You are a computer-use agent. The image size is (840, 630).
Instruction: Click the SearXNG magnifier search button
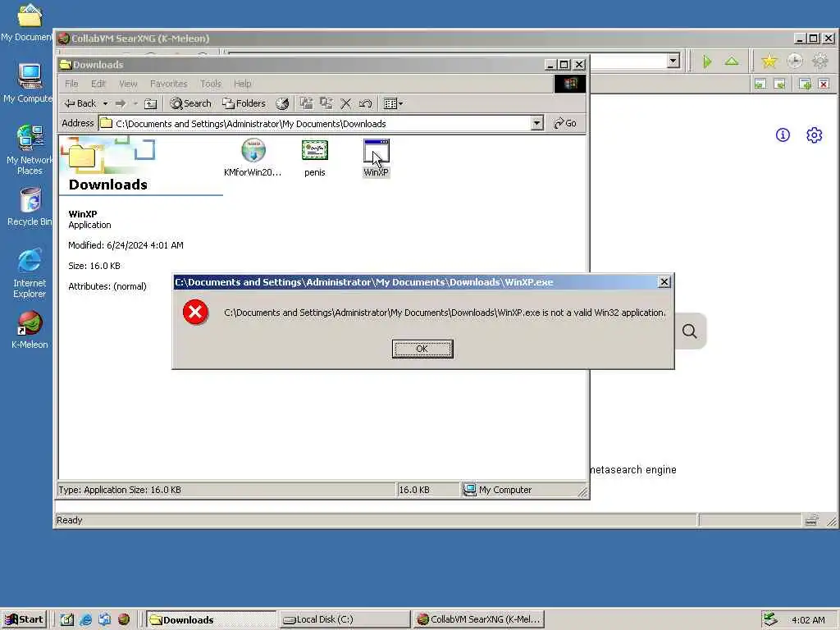tap(689, 331)
